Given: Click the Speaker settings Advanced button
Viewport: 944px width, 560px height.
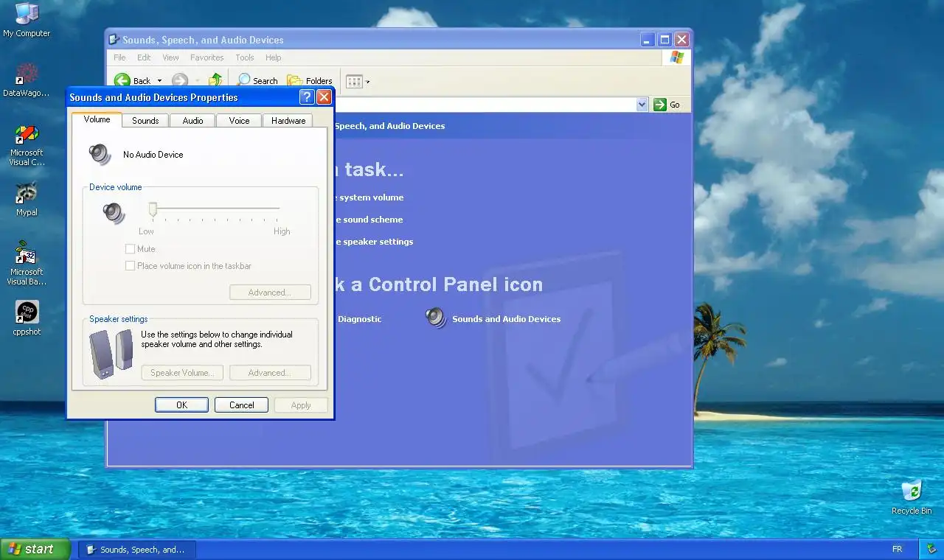Looking at the screenshot, I should coord(270,373).
